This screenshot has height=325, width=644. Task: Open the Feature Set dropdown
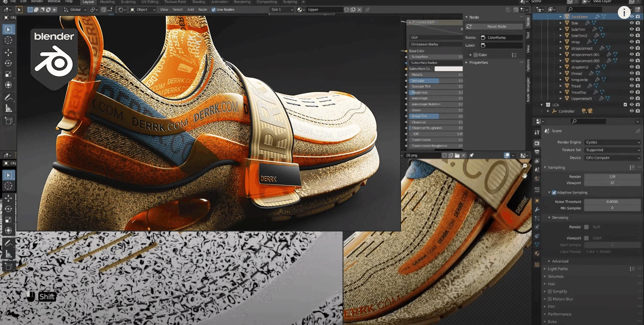612,150
